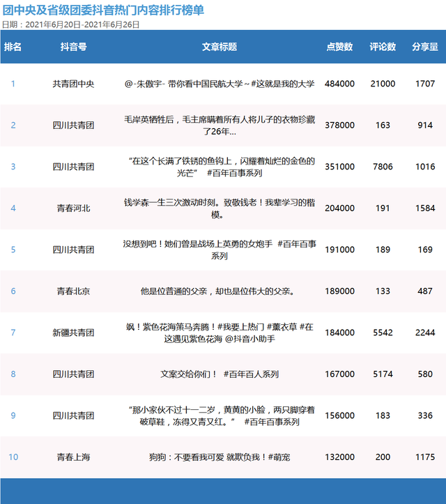Select the 青春河北 account name

click(x=73, y=208)
